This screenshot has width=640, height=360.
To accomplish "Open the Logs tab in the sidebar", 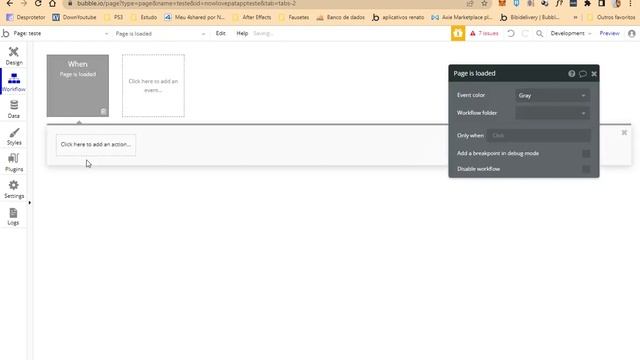I will pos(13,216).
